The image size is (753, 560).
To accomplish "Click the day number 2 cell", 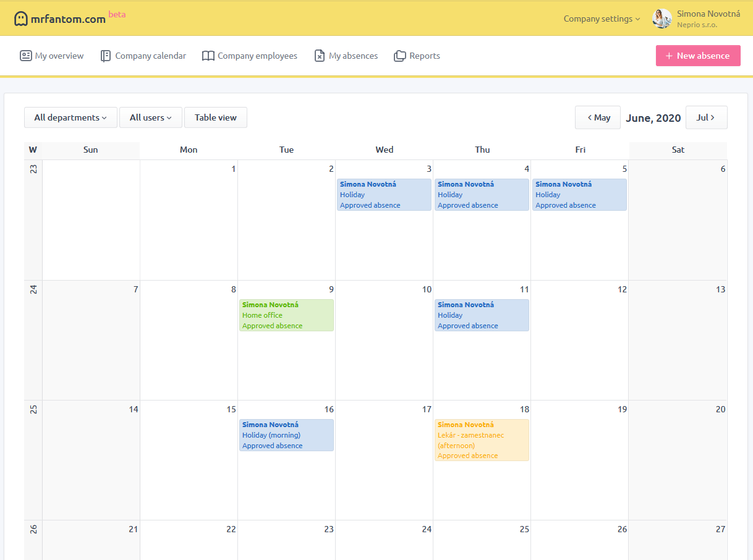I will (286, 219).
